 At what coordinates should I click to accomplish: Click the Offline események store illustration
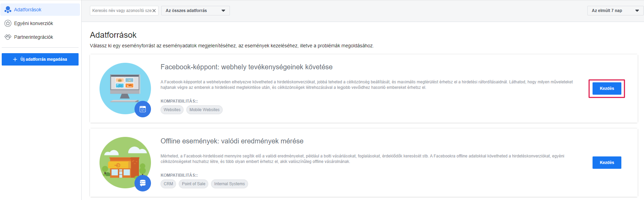125,163
